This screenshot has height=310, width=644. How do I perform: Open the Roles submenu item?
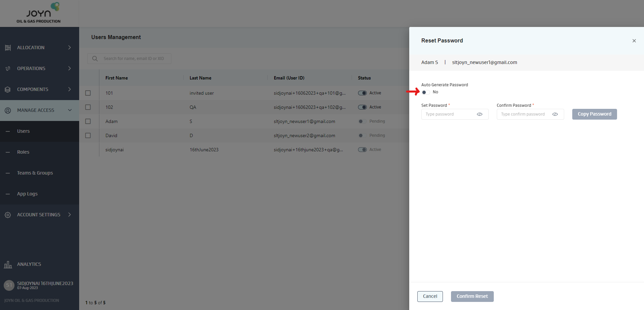coord(23,152)
